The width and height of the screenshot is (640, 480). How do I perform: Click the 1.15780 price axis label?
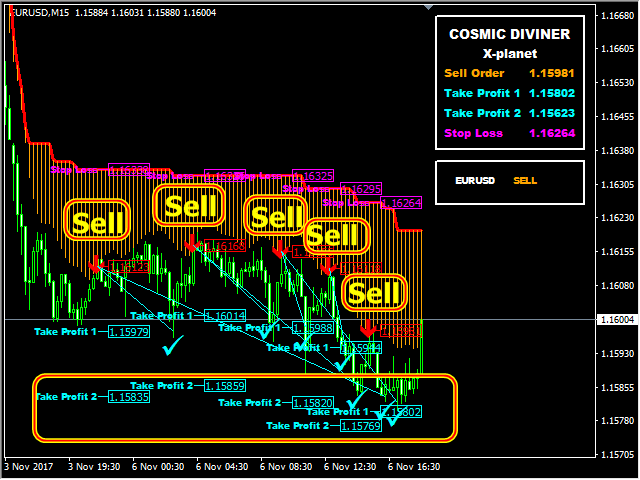pyautogui.click(x=618, y=420)
